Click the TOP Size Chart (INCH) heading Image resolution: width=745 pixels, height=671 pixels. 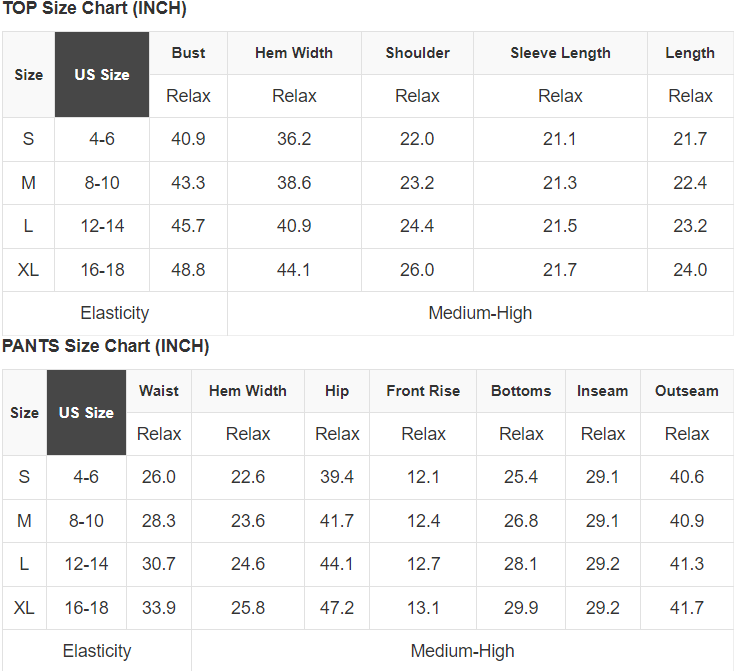94,9
